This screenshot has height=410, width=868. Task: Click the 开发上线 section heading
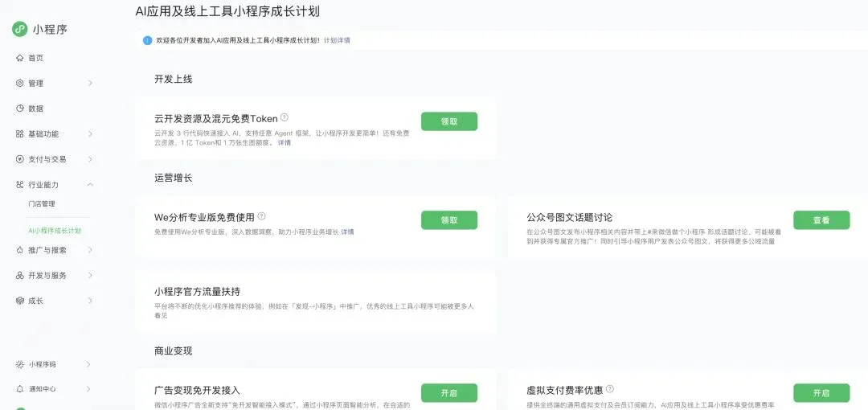click(x=174, y=80)
